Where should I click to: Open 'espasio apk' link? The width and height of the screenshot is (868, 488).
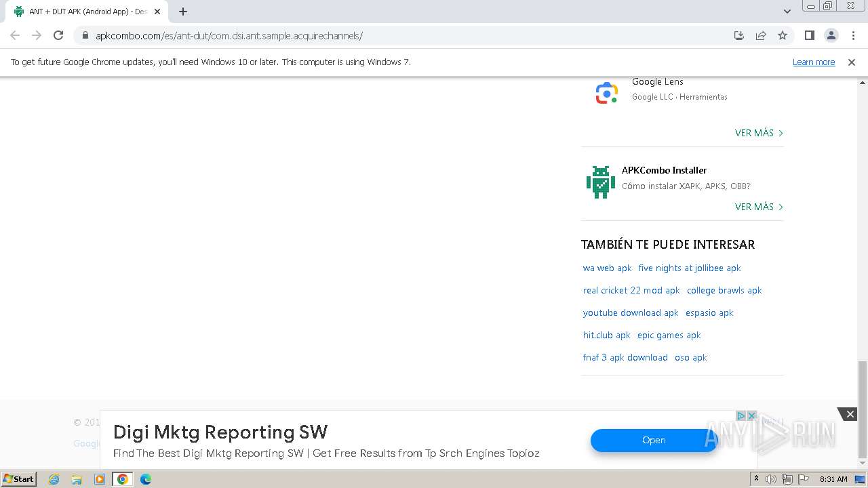(709, 312)
